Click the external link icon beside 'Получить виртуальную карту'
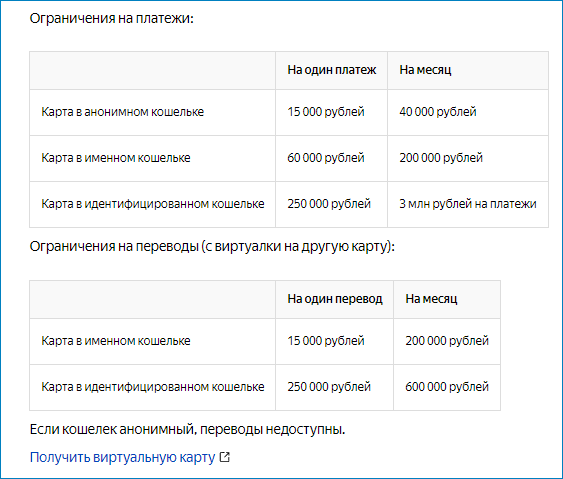 coord(225,457)
